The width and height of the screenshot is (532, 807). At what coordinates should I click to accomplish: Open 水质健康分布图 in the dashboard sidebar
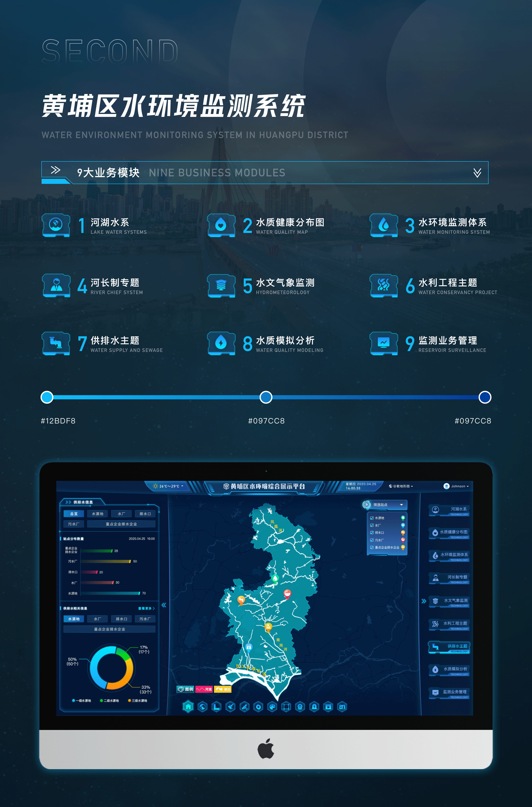pyautogui.click(x=449, y=533)
